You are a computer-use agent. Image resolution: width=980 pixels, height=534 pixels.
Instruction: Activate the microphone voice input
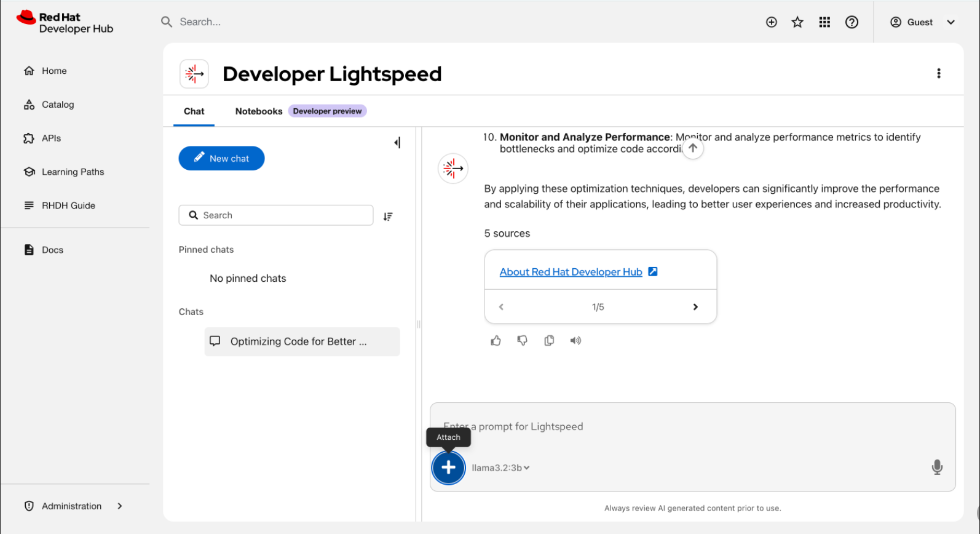point(937,468)
